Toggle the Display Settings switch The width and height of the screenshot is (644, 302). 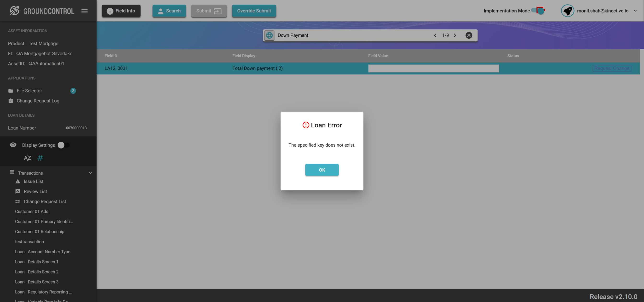point(63,145)
